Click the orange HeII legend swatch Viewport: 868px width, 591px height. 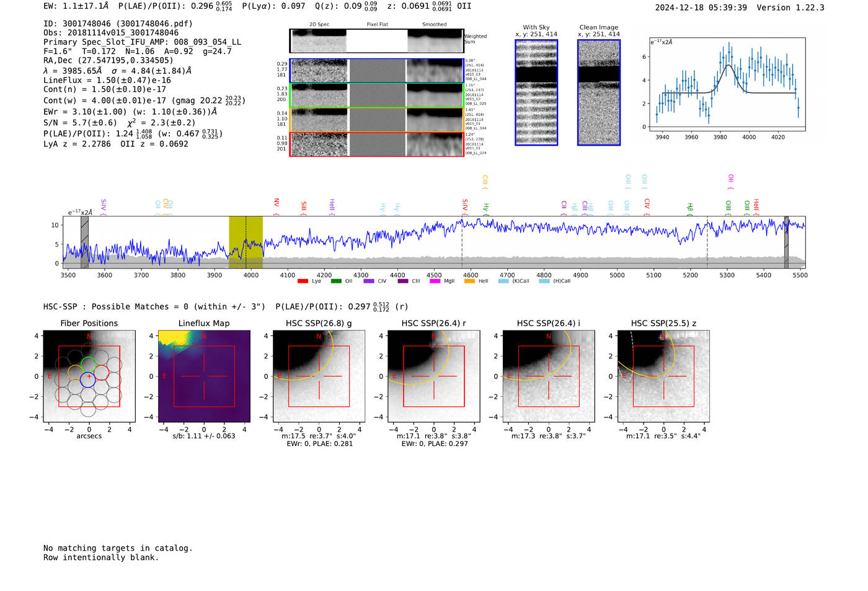pyautogui.click(x=469, y=282)
